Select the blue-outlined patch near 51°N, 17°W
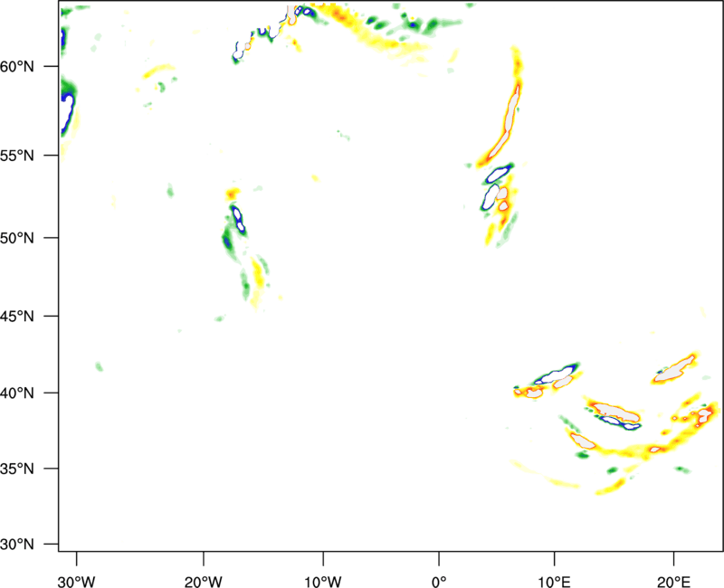The height and width of the screenshot is (588, 724). [x=237, y=219]
